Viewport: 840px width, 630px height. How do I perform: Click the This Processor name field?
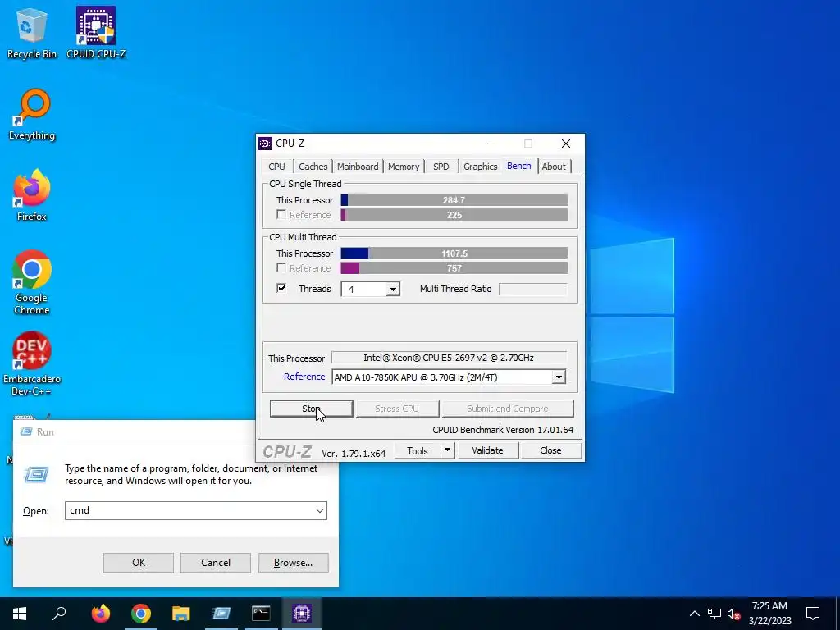449,358
